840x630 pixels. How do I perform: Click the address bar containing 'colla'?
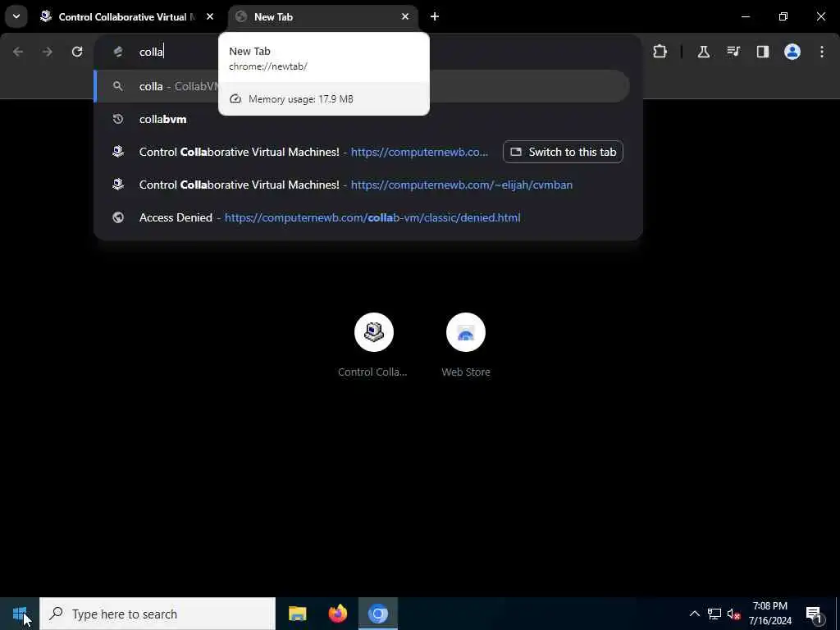click(367, 52)
